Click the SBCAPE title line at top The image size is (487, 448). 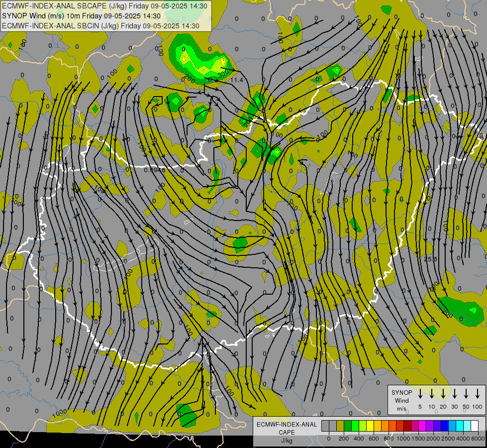tap(104, 6)
